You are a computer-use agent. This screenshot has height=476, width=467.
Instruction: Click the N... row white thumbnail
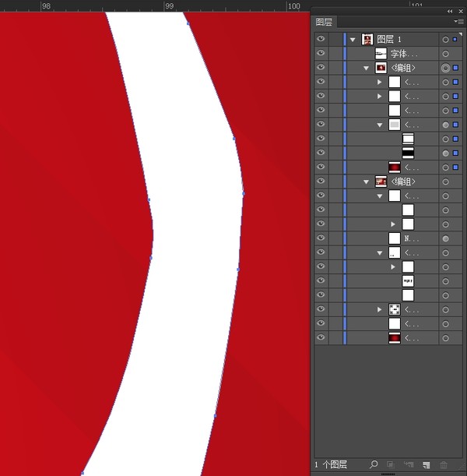coord(395,238)
